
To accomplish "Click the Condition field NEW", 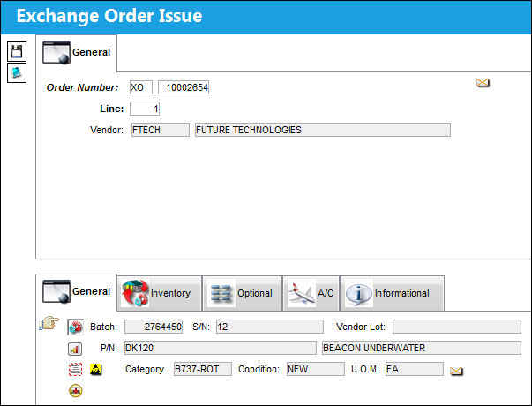I will [x=316, y=369].
